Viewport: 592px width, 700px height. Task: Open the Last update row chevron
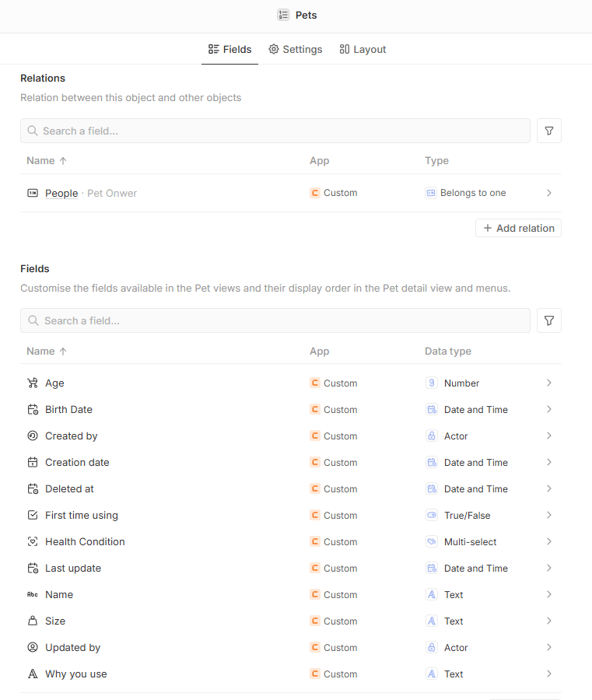[549, 568]
